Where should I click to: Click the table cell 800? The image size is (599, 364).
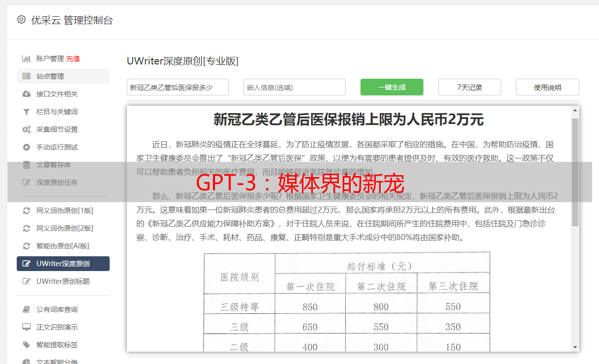[381, 307]
